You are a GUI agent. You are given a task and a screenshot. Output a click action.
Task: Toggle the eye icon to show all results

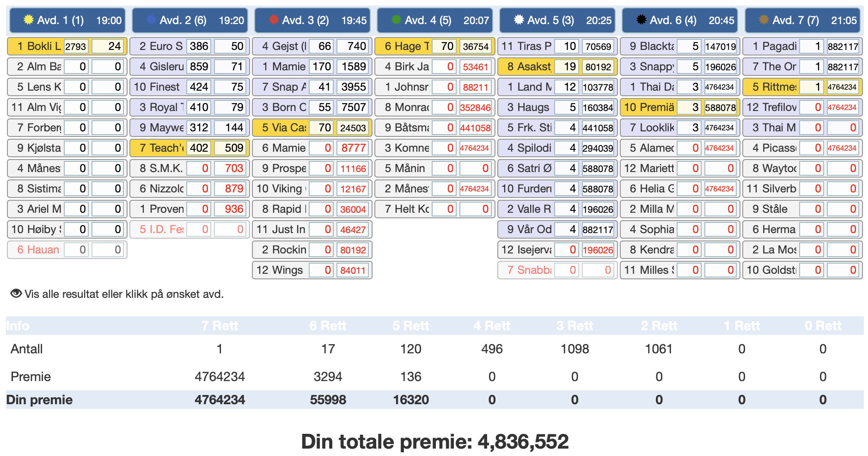[x=16, y=294]
